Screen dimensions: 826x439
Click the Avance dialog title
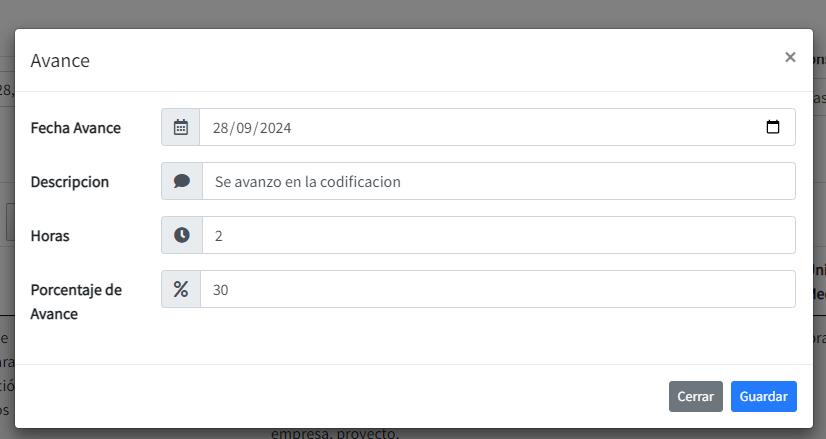coord(60,61)
